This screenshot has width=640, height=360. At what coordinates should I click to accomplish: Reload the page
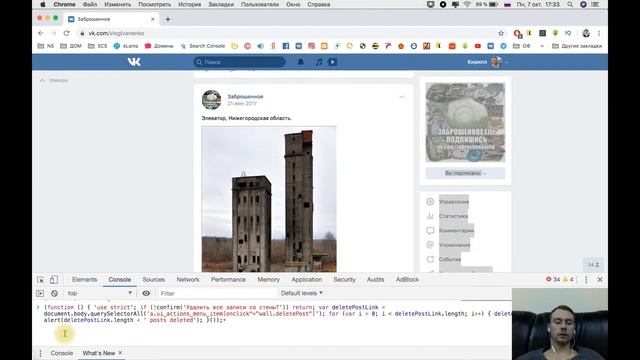click(x=67, y=33)
